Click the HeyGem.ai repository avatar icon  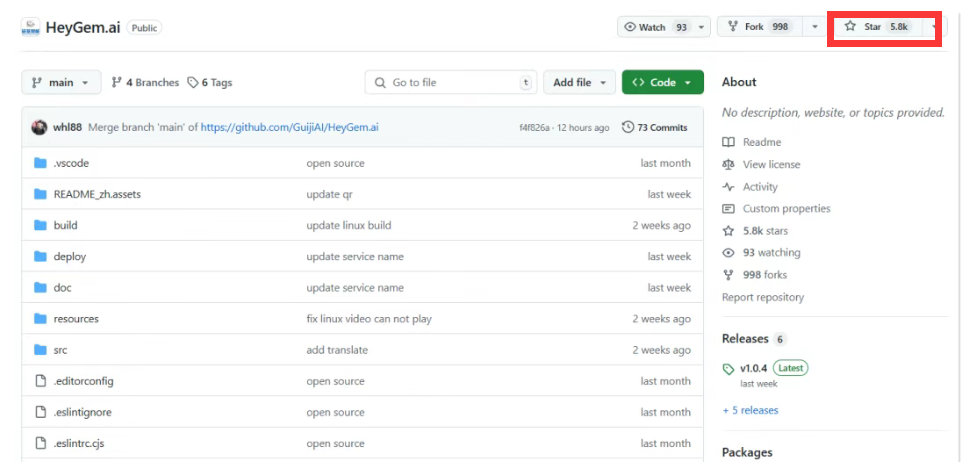click(31, 28)
